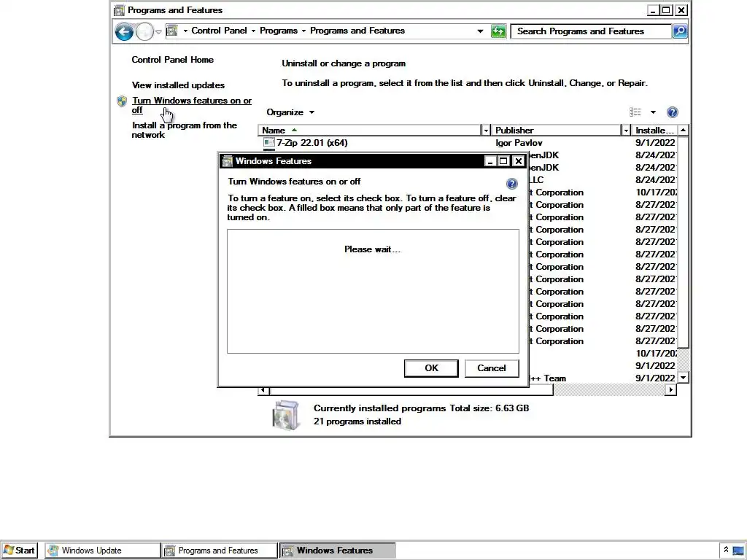Viewport: 747px width, 560px height.
Task: Open the Publisher column filter dropdown
Action: coord(626,131)
